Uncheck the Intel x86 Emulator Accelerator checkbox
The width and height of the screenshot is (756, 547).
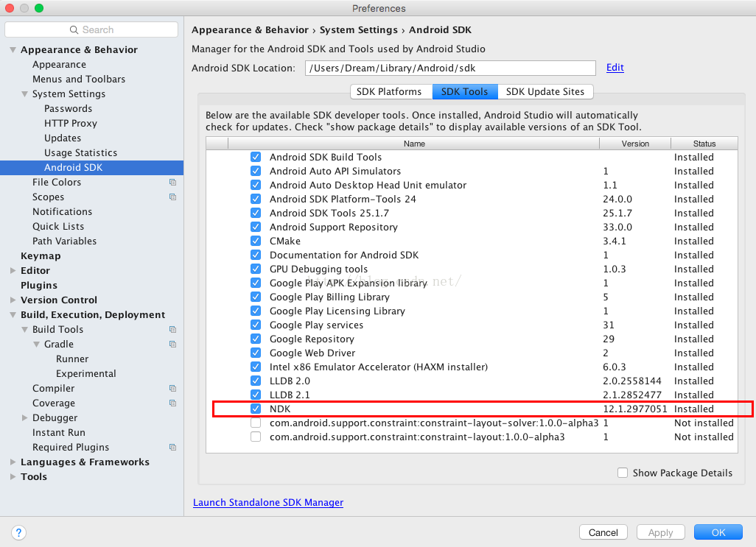click(x=256, y=367)
